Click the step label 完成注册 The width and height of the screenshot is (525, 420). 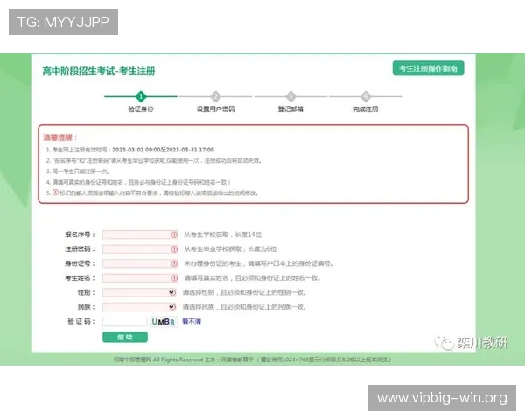tap(366, 108)
